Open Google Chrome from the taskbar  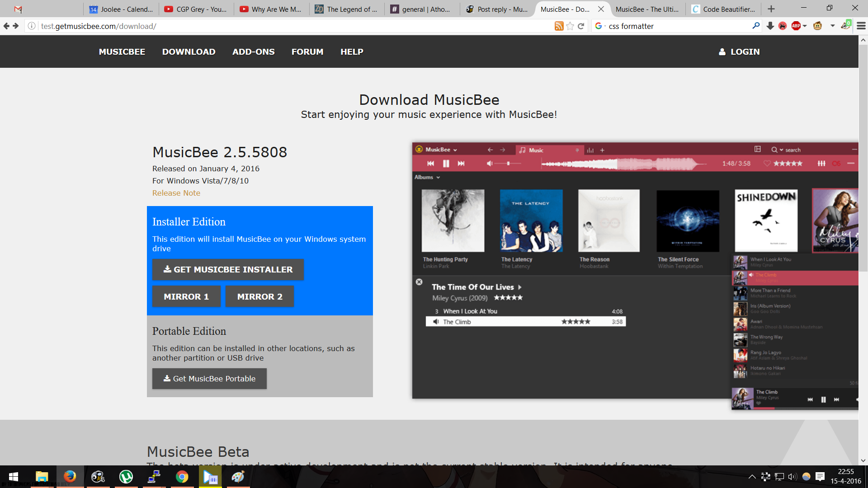tap(182, 477)
